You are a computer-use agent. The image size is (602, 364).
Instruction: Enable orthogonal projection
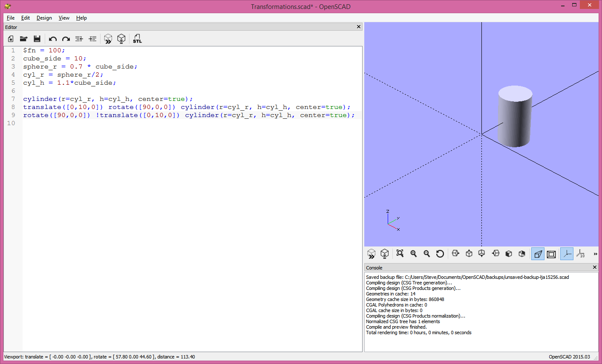[551, 253]
